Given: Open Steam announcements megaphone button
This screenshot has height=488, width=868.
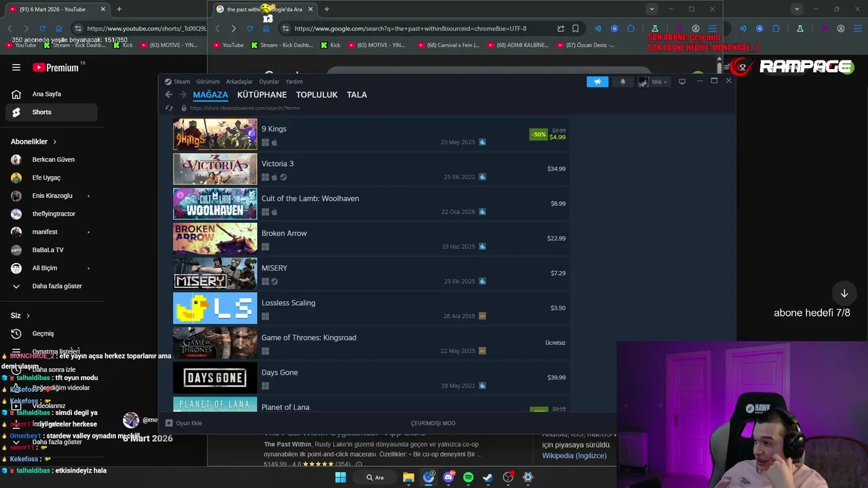Looking at the screenshot, I should tap(597, 82).
